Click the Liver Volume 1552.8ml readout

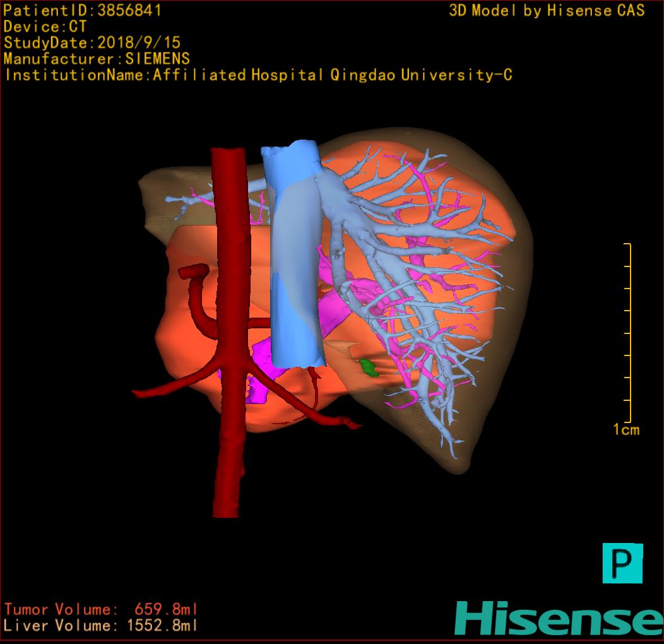pos(101,625)
